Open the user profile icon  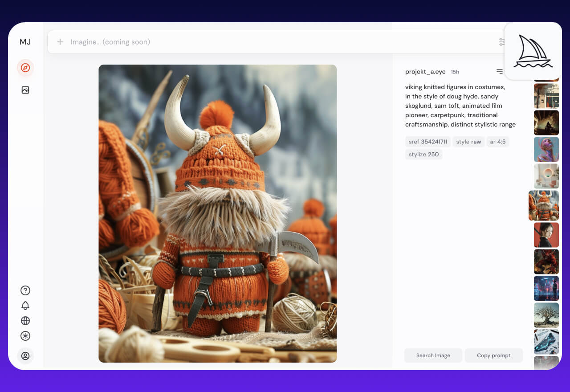click(25, 356)
